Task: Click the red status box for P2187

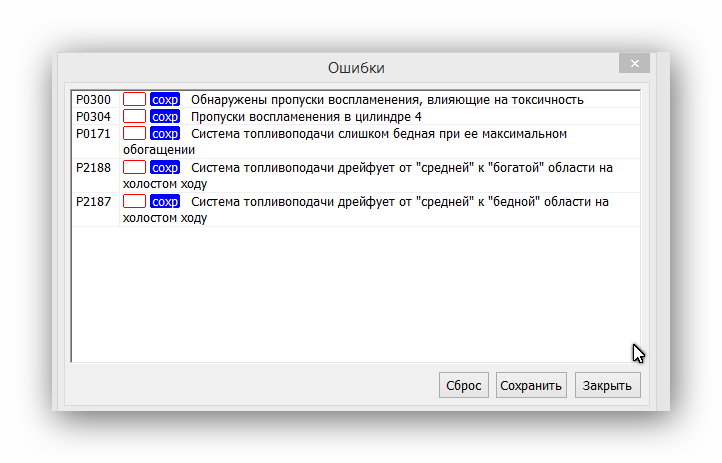Action: tap(134, 202)
